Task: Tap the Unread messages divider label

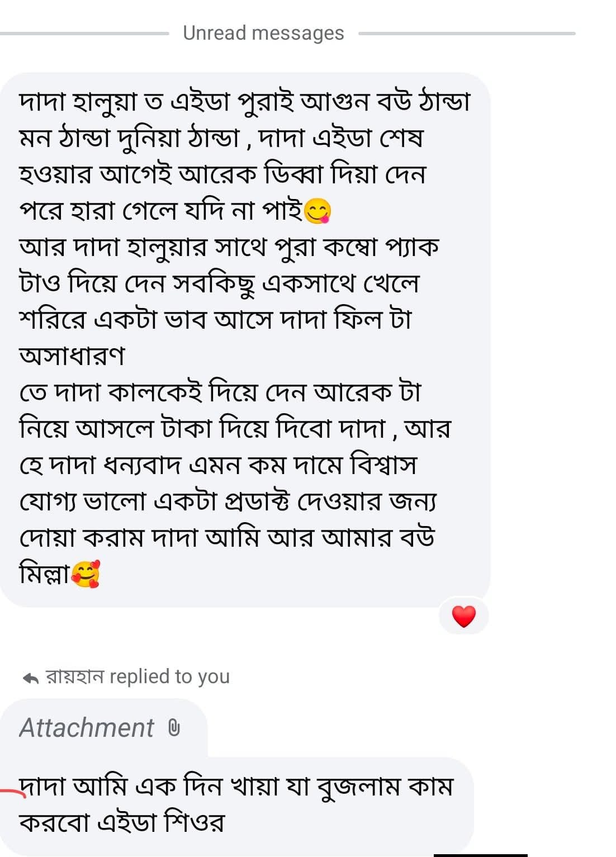Action: (x=263, y=33)
